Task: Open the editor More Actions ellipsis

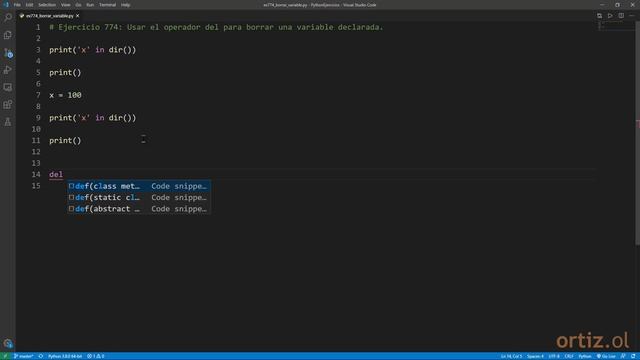Action: click(x=631, y=16)
